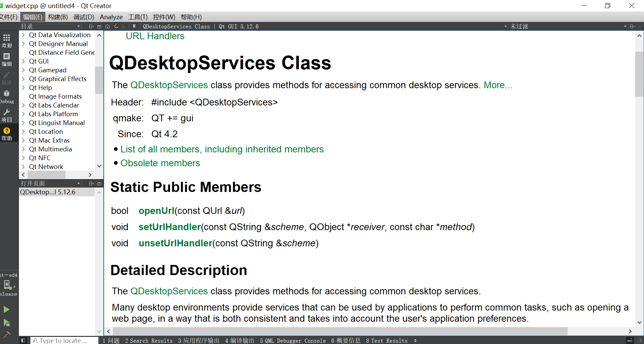Open the 文件(F) menu
This screenshot has height=344, width=644.
point(8,17)
